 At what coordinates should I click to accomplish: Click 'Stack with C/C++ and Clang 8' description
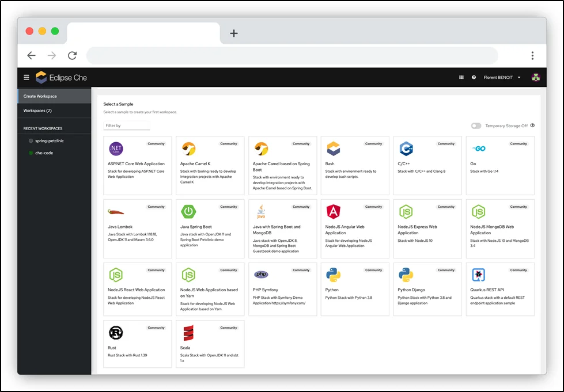click(x=422, y=172)
